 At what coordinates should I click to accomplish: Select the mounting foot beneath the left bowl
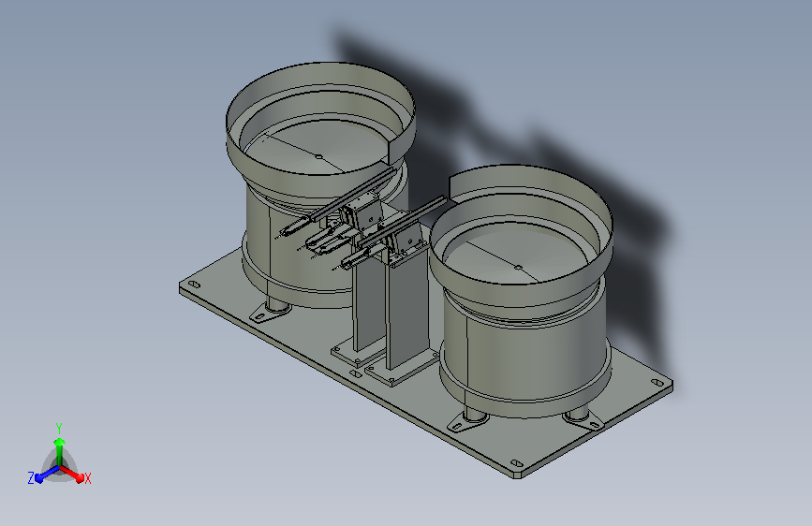click(x=270, y=313)
